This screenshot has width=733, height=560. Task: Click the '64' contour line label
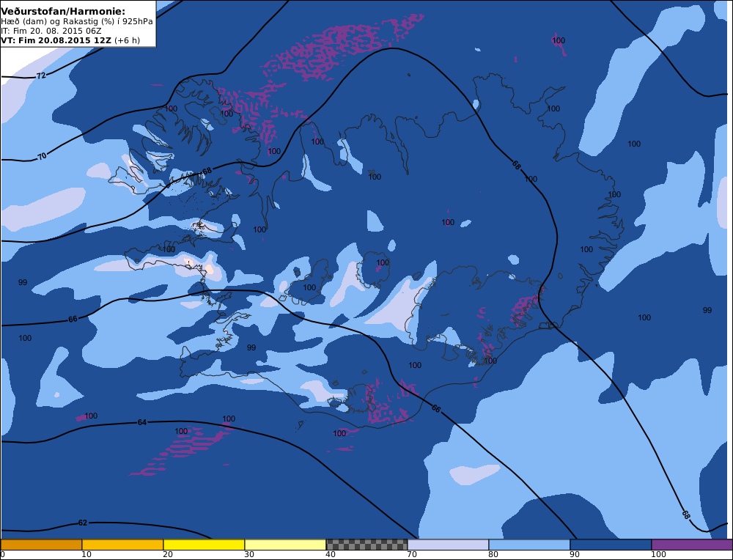click(x=142, y=422)
